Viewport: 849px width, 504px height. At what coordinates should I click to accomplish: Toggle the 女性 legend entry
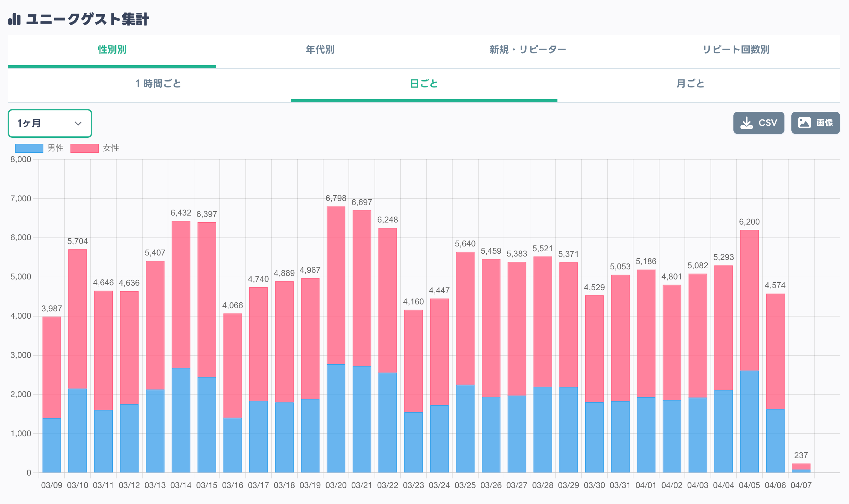coord(111,148)
